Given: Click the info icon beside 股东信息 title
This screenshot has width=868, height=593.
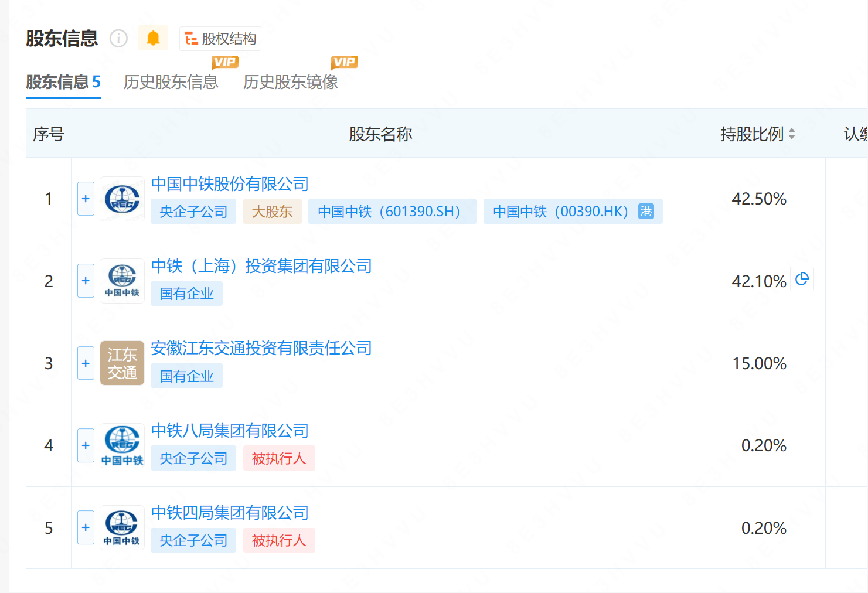Looking at the screenshot, I should click(118, 39).
